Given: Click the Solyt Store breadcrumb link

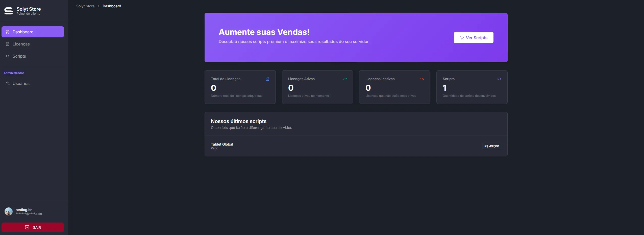Looking at the screenshot, I should point(85,6).
